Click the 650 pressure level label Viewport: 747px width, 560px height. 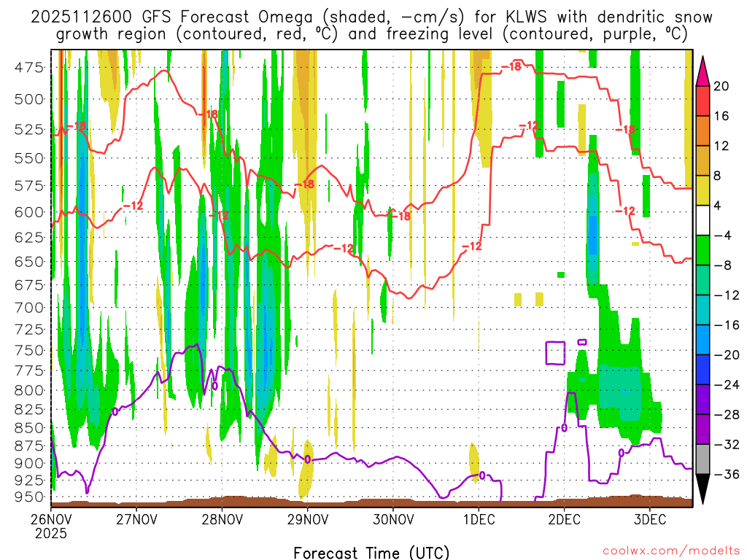(29, 262)
